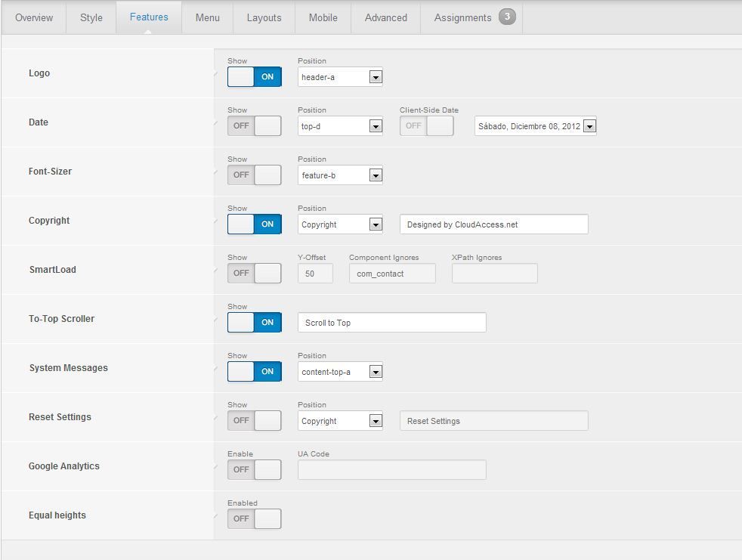Open the date format dropdown

536,126
